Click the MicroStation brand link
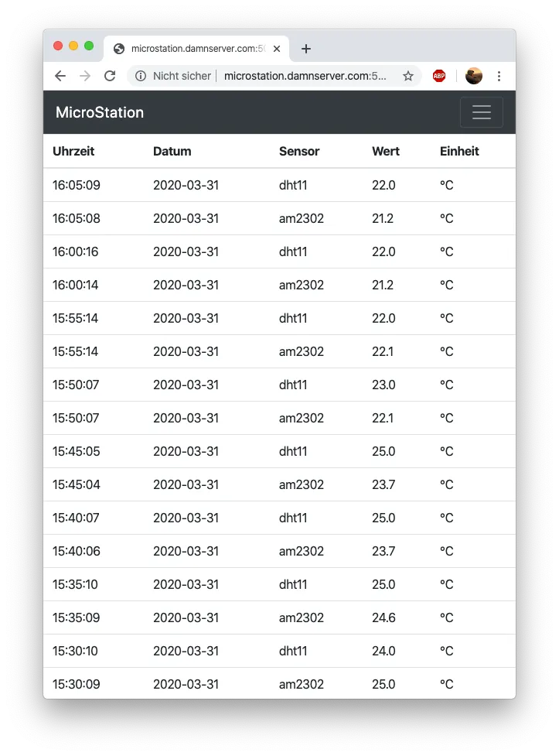559x756 pixels. coord(100,112)
